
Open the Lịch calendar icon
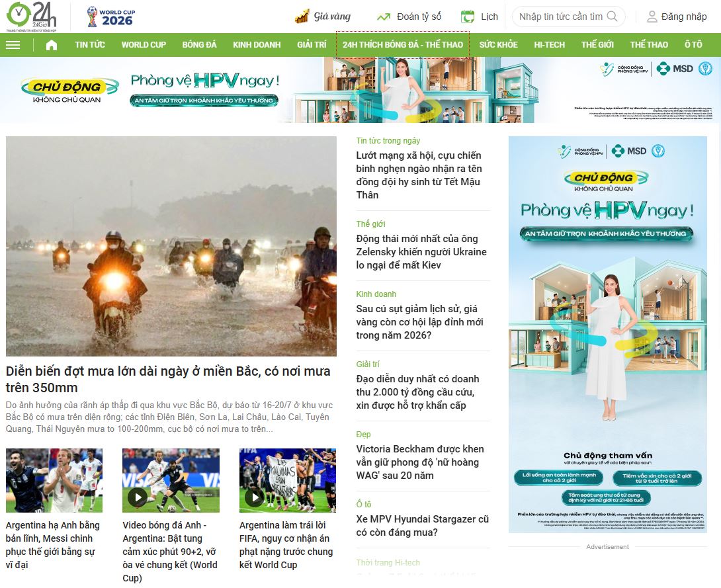[x=468, y=17]
